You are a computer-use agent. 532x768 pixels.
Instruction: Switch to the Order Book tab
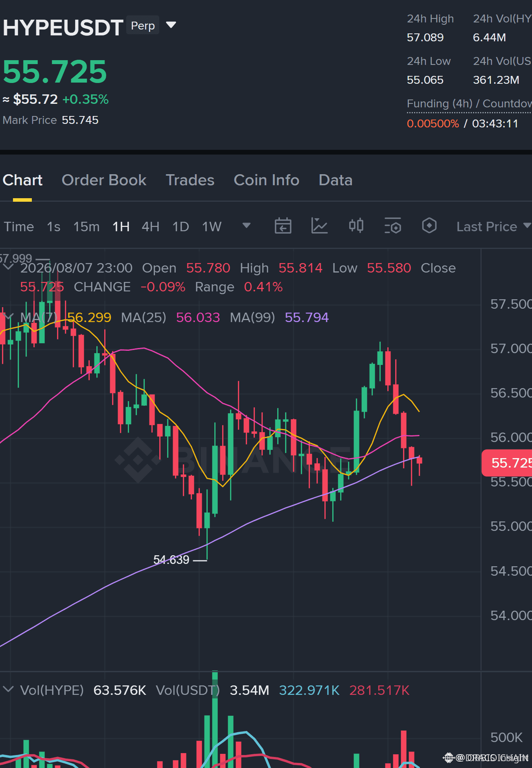104,180
